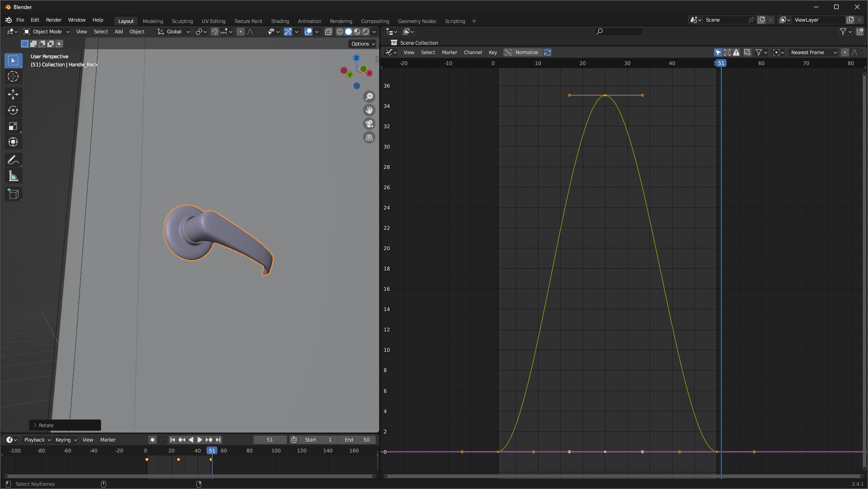Select the Scale tool in viewport toolbar

13,126
